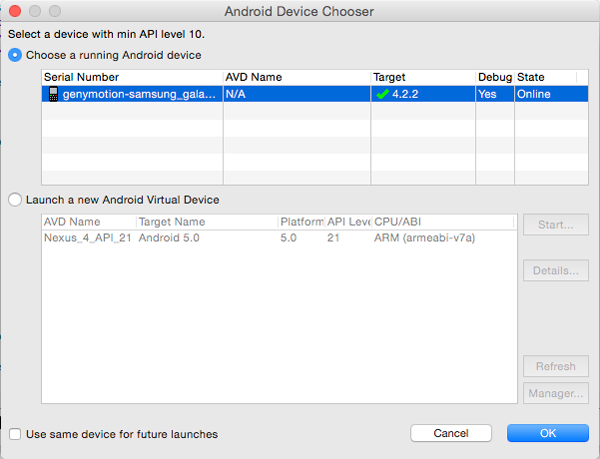Click the OK button
This screenshot has width=600, height=459.
tap(547, 433)
